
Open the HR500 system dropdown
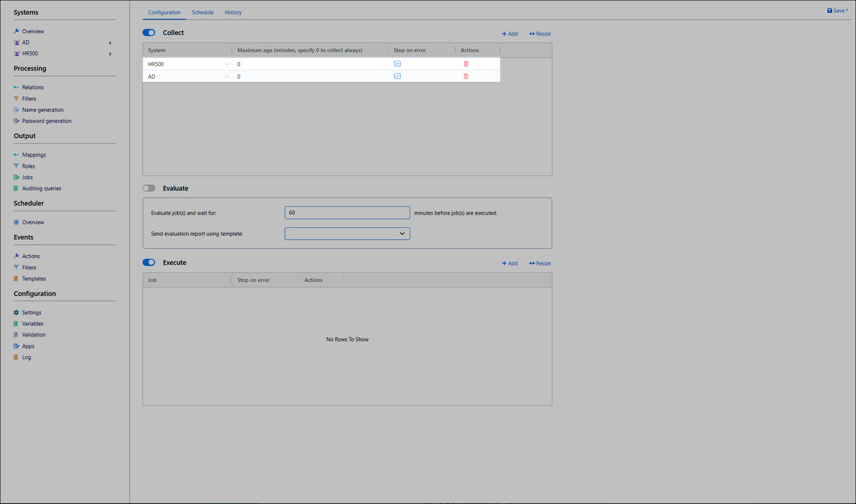[226, 64]
